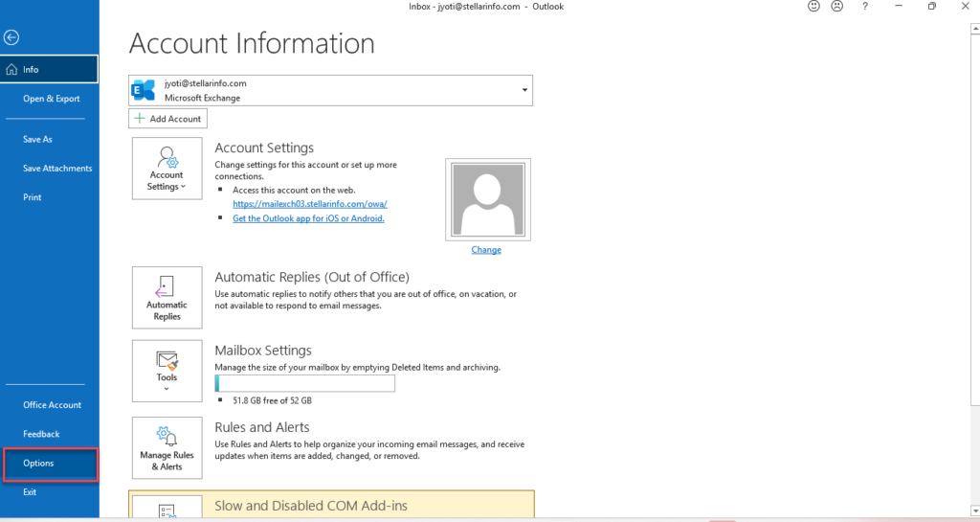Open the Account Settings icon button

tap(167, 169)
